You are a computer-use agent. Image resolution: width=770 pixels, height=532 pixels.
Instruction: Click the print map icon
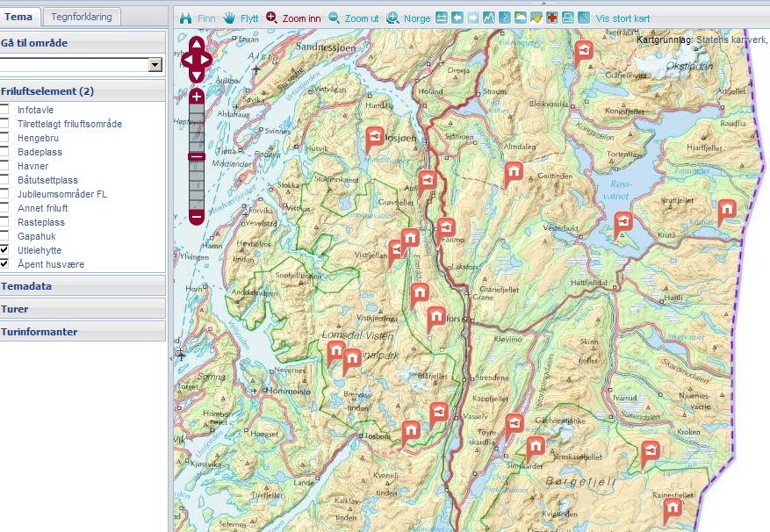567,18
